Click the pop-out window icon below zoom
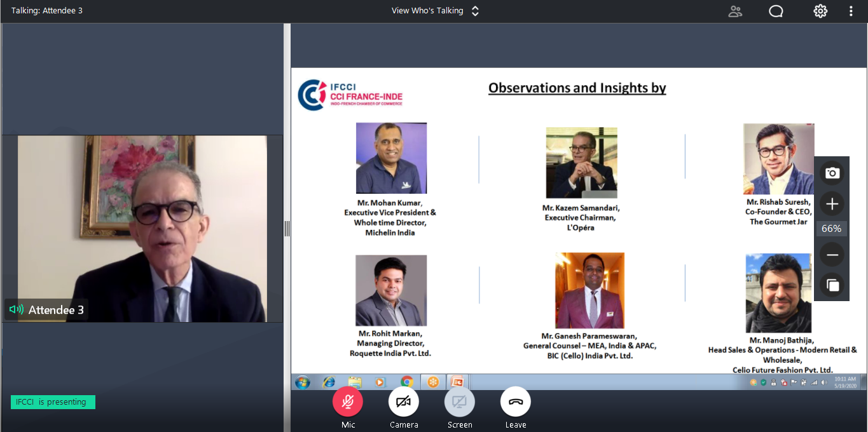This screenshot has width=868, height=432. 832,285
